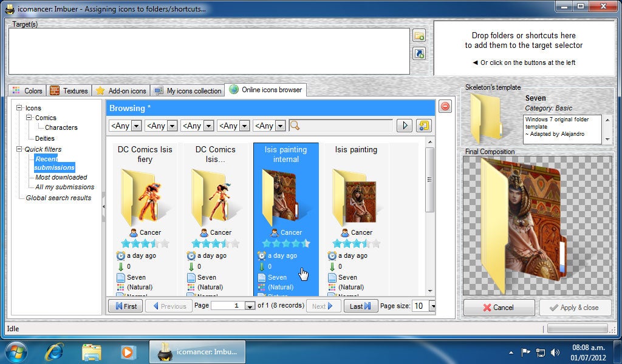
Task: Click the icon list scroll-down arrow
Action: click(x=431, y=291)
